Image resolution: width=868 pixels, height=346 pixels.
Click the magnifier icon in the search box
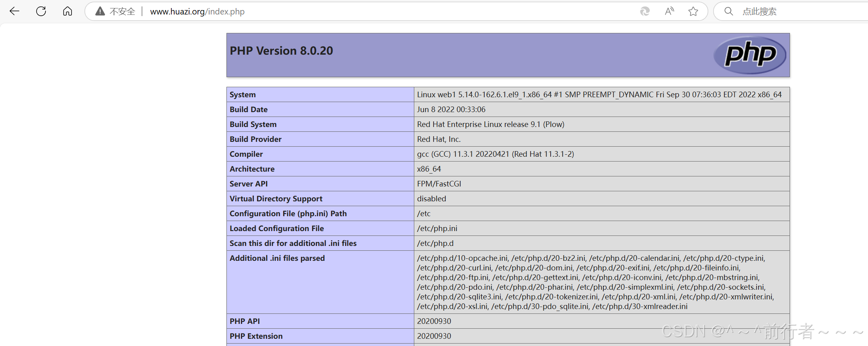coord(728,11)
